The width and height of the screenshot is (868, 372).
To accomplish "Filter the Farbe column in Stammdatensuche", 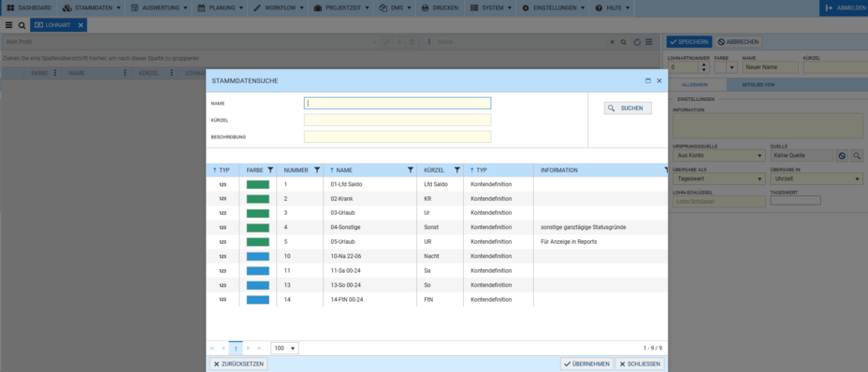I will coord(270,170).
